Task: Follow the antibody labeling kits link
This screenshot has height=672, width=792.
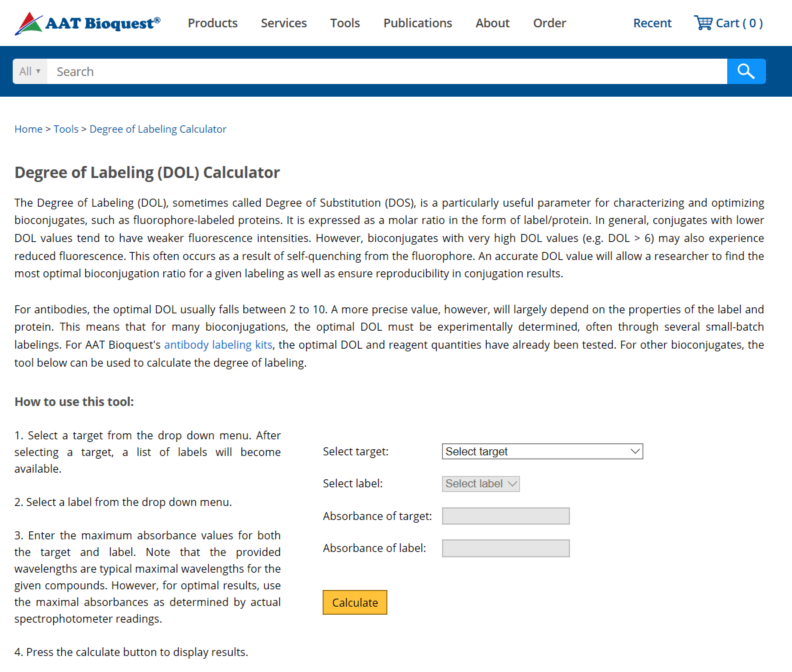Action: tap(218, 345)
